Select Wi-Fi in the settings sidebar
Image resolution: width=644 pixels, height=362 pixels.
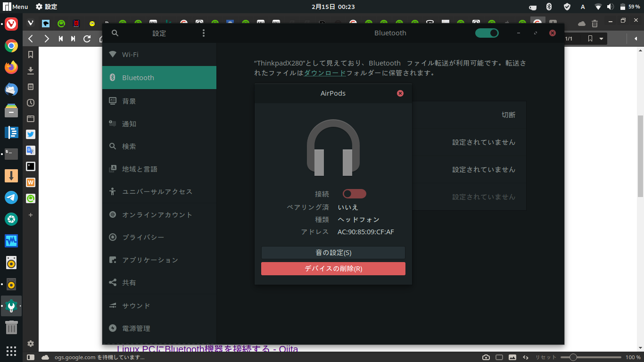pyautogui.click(x=159, y=55)
